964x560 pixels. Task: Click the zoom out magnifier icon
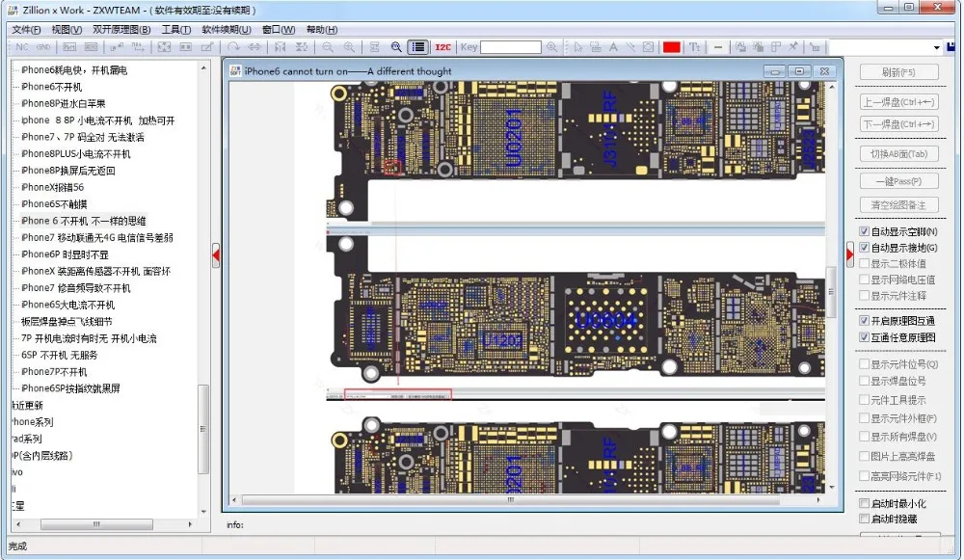[x=328, y=47]
